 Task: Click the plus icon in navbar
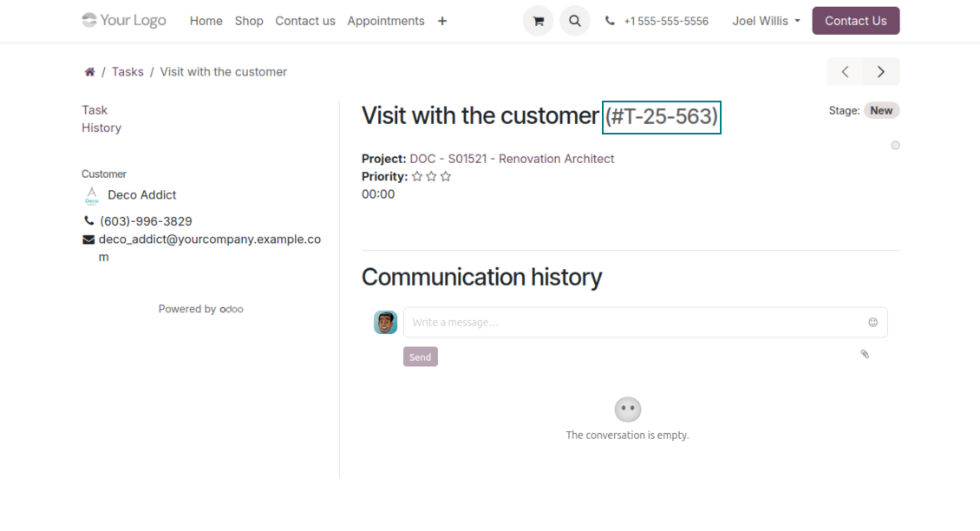tap(442, 21)
